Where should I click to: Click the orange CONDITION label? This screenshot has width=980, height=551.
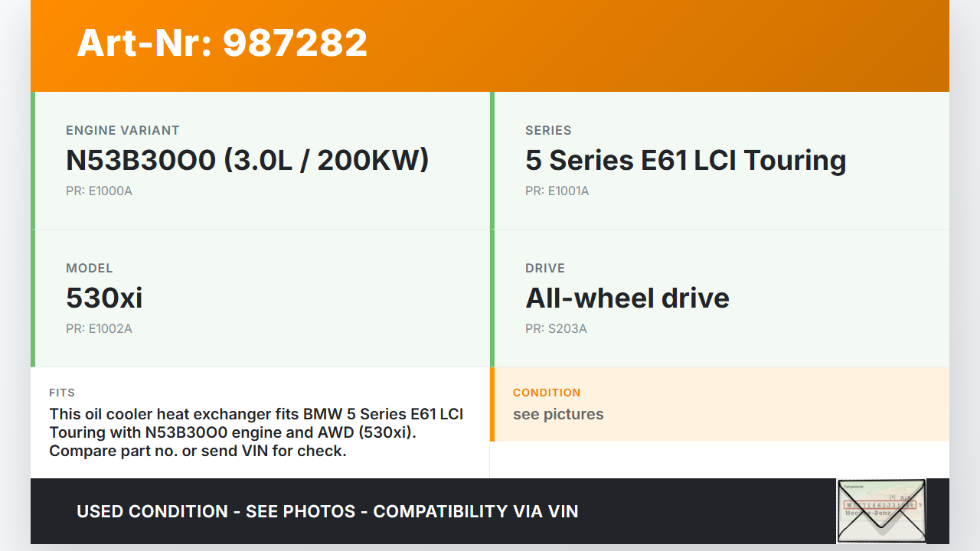[547, 393]
